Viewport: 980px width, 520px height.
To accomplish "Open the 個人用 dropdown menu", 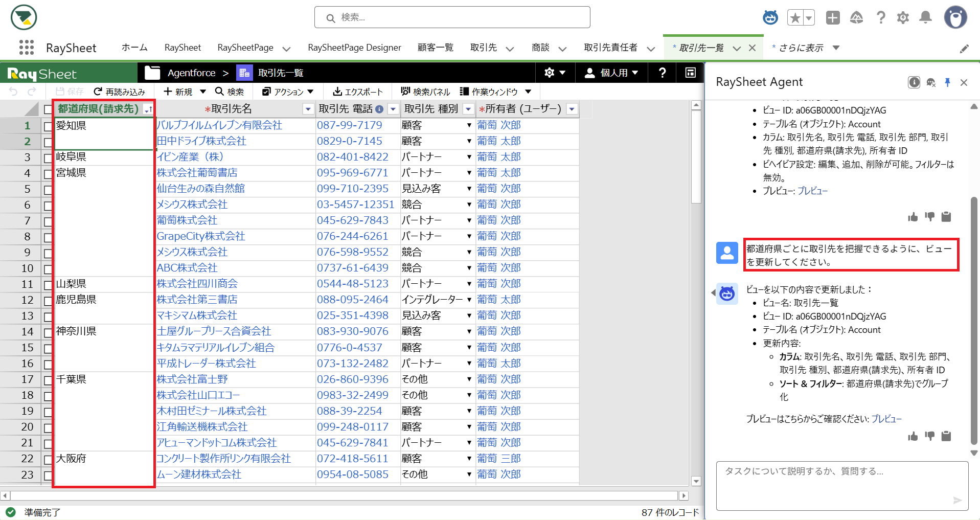I will [611, 73].
